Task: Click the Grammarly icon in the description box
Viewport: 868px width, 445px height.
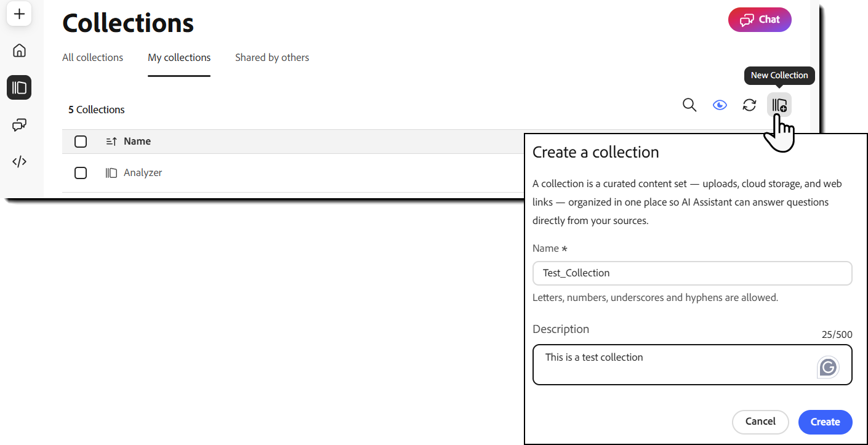Action: point(828,367)
